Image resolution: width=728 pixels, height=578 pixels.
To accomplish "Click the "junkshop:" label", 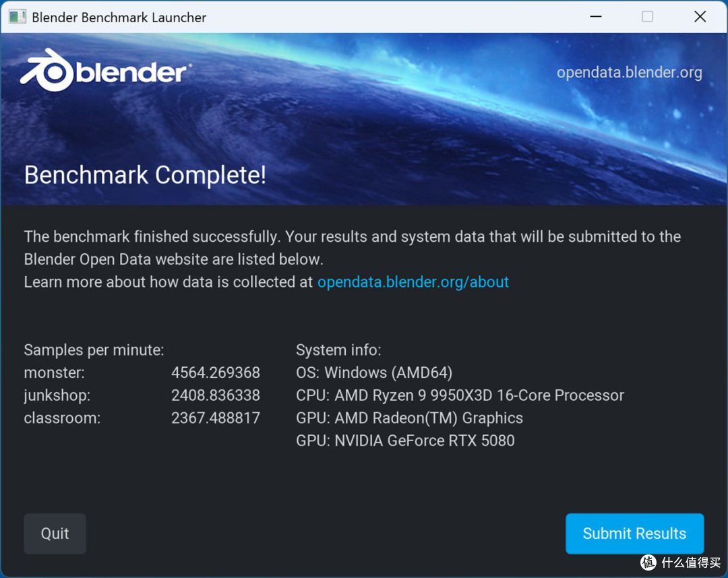I will pyautogui.click(x=57, y=395).
